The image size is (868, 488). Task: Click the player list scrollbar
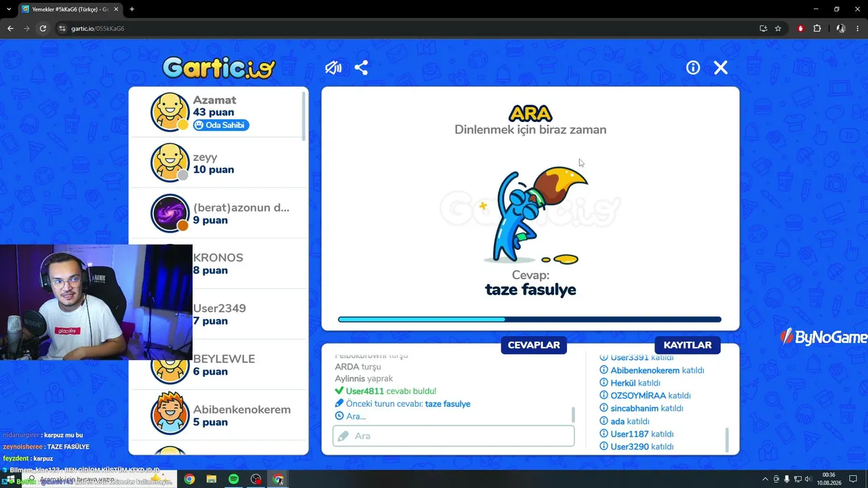(x=304, y=116)
